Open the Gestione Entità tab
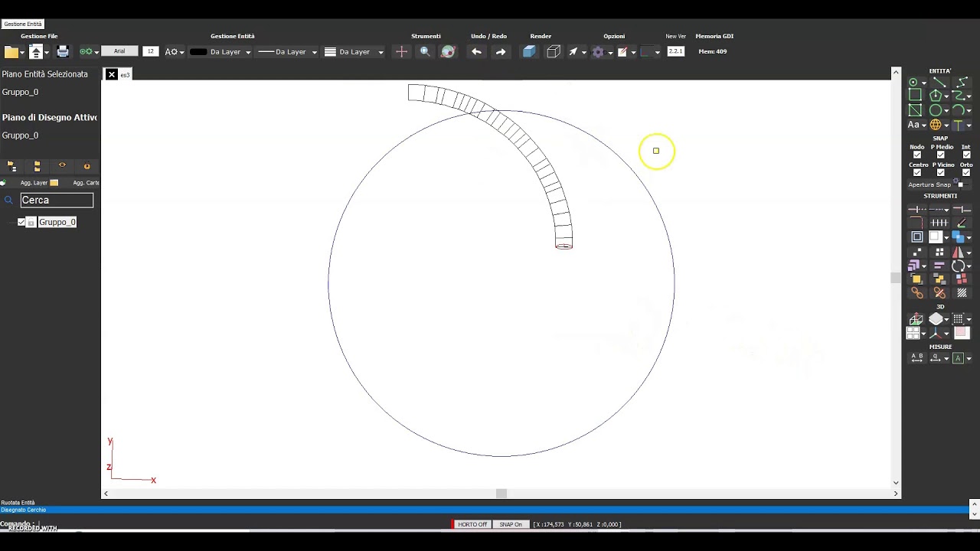The height and width of the screenshot is (551, 980). 23,24
